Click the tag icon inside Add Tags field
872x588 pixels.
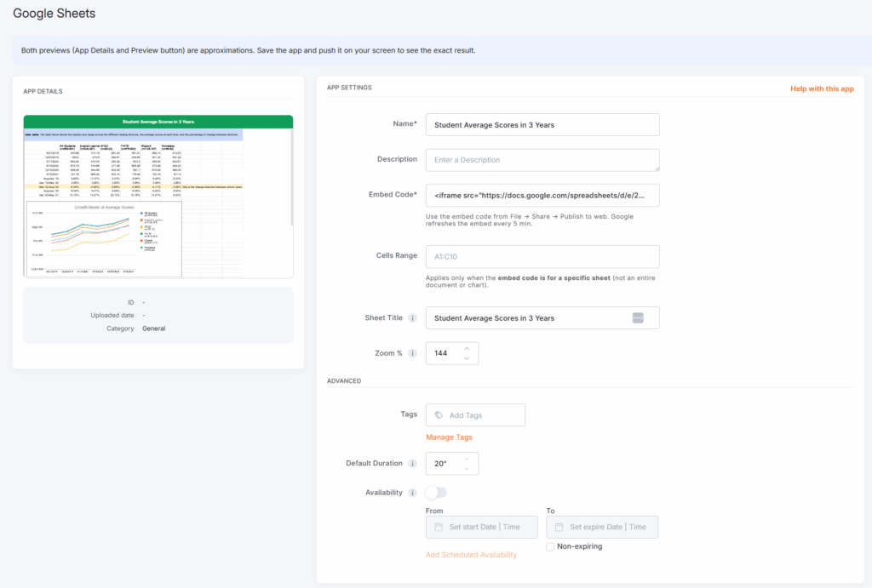pos(438,414)
